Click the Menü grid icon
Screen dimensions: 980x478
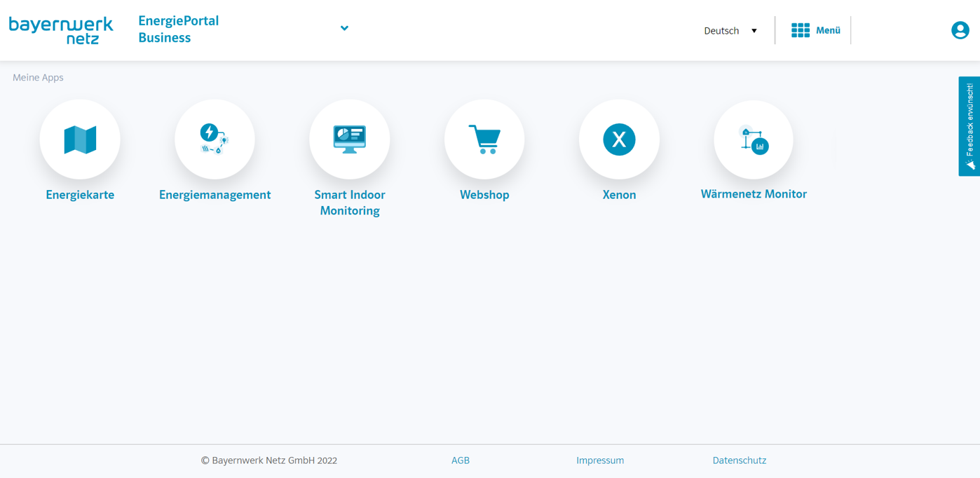[801, 30]
